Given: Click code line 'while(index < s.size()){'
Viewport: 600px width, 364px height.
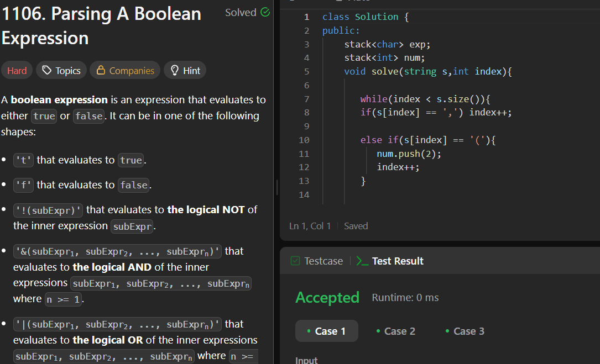Looking at the screenshot, I should (x=425, y=99).
